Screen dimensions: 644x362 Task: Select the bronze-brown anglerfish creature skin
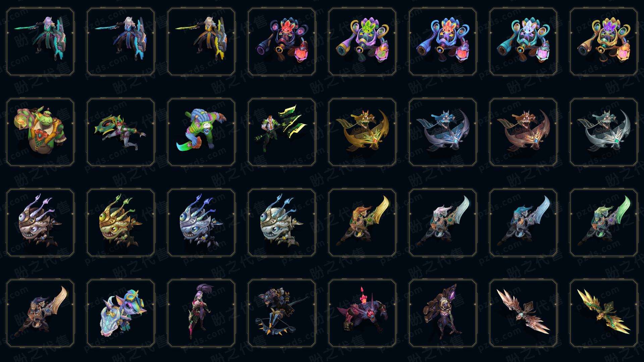[40, 223]
